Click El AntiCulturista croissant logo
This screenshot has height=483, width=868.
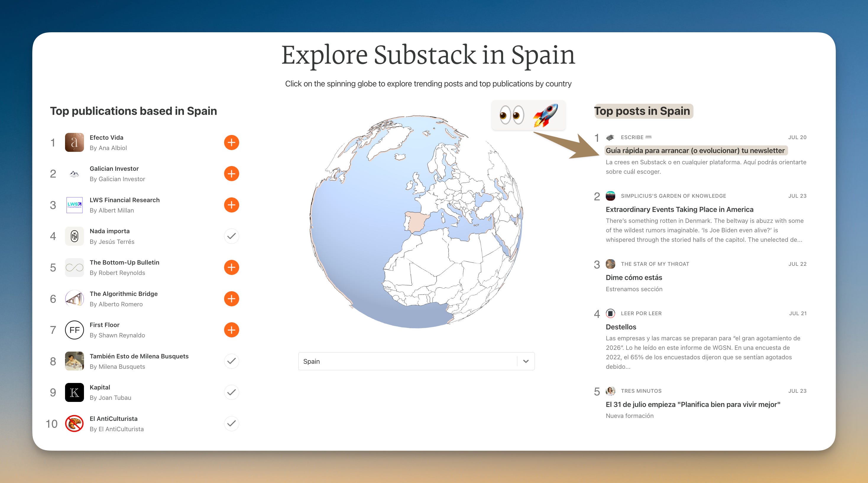point(74,423)
